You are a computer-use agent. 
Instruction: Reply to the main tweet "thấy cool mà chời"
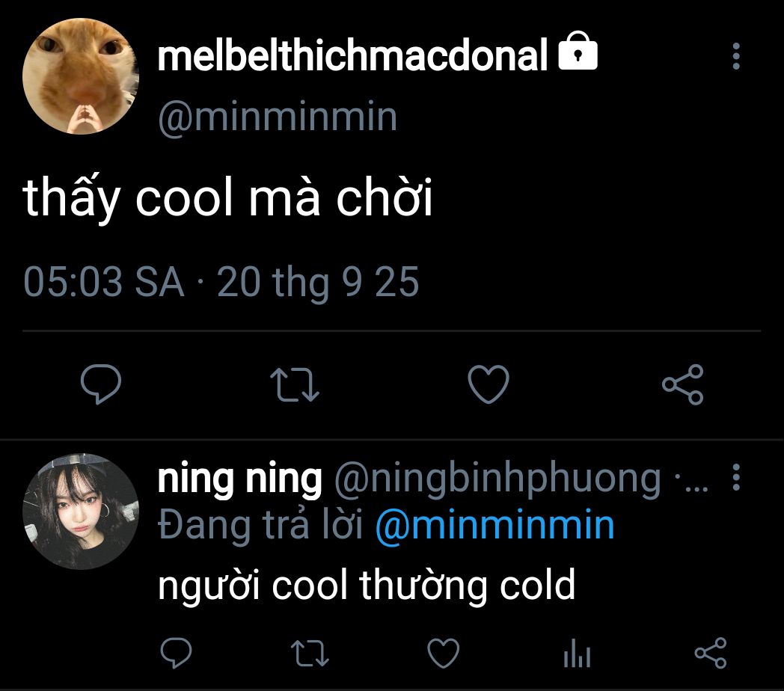(100, 384)
